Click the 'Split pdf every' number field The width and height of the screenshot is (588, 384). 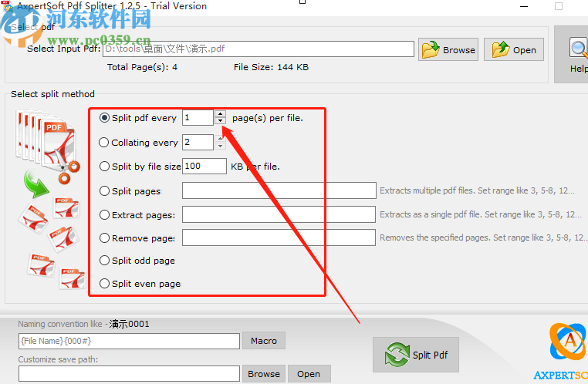(x=198, y=118)
